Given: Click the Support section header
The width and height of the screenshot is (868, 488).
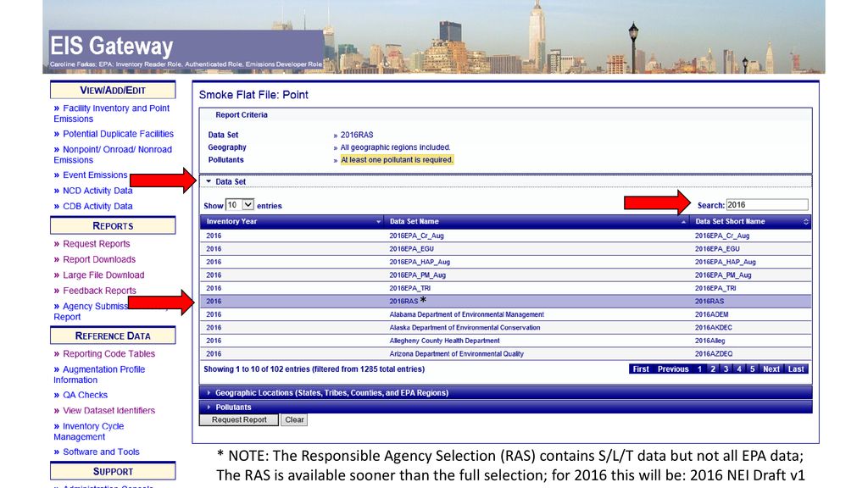Looking at the screenshot, I should 113,471.
